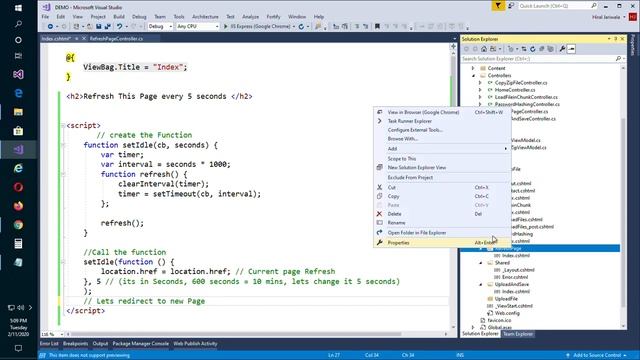This screenshot has height=360, width=640.
Task: Close the Index.cshtml tab
Action: tap(84, 39)
